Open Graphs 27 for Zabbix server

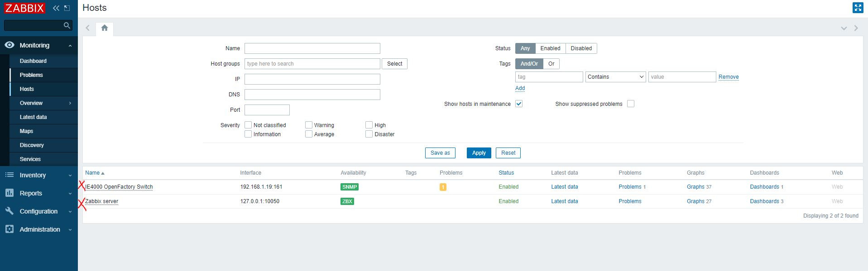click(x=699, y=201)
